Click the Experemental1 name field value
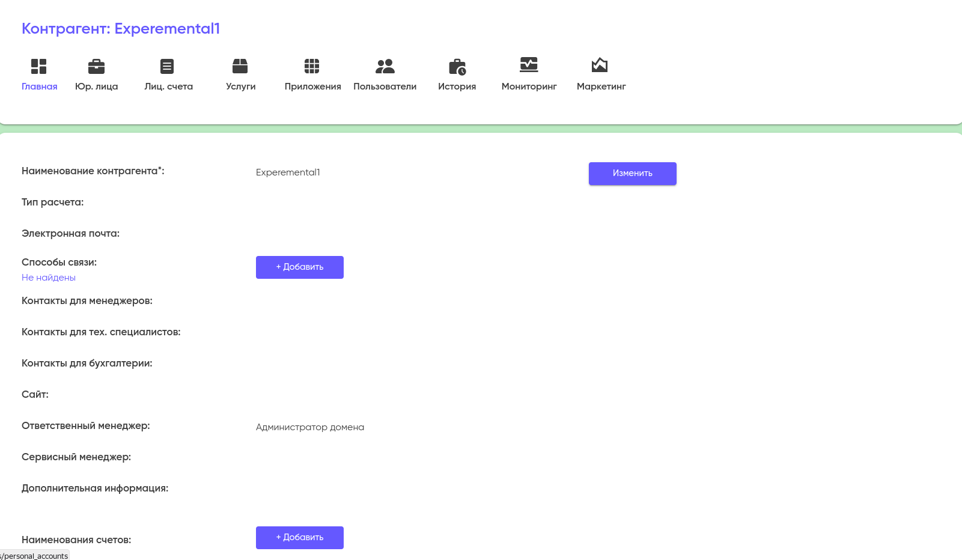The width and height of the screenshot is (962, 560). 288,172
